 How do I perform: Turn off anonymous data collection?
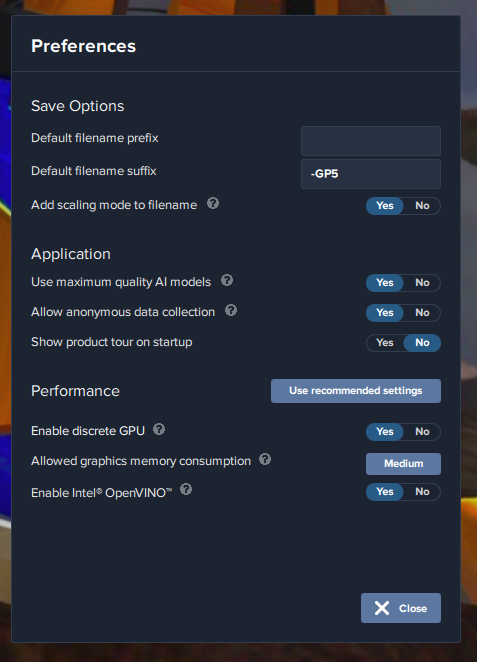tap(422, 312)
